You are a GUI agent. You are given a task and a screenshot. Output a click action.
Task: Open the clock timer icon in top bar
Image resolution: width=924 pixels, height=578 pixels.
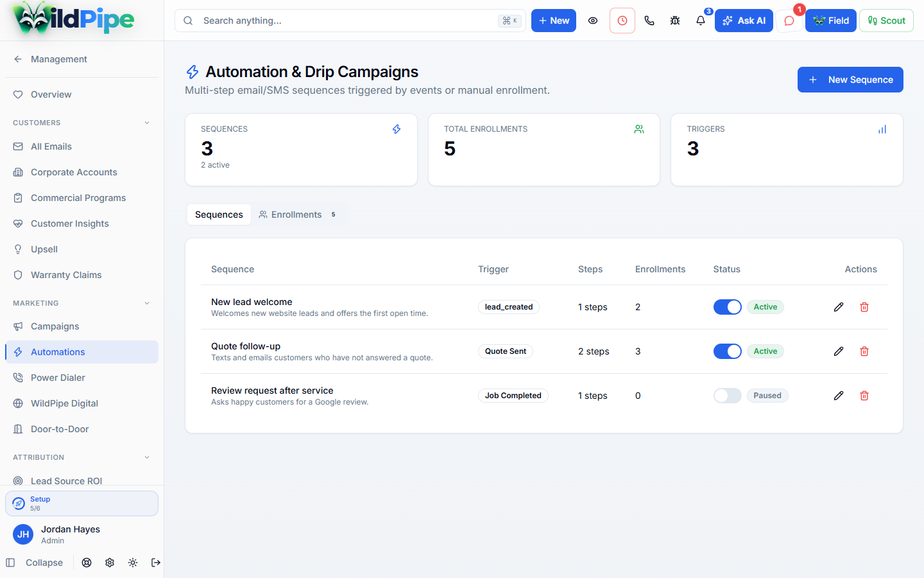pyautogui.click(x=622, y=21)
